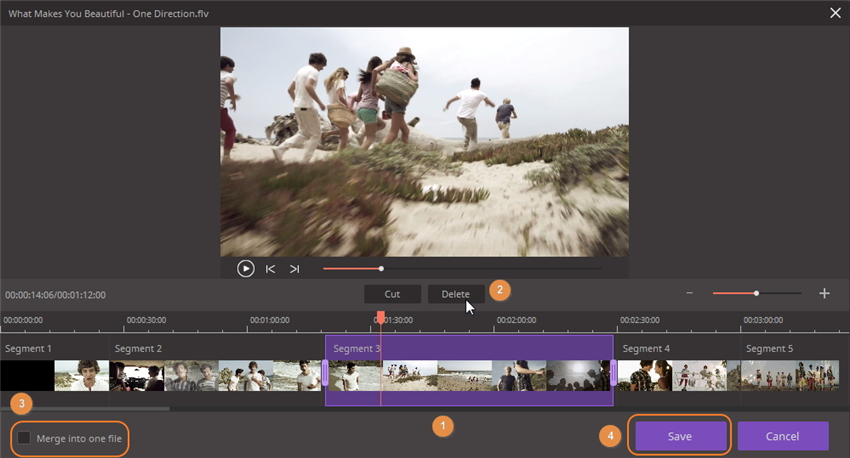Click the timeline horizontal scrollbar

pyautogui.click(x=85, y=409)
